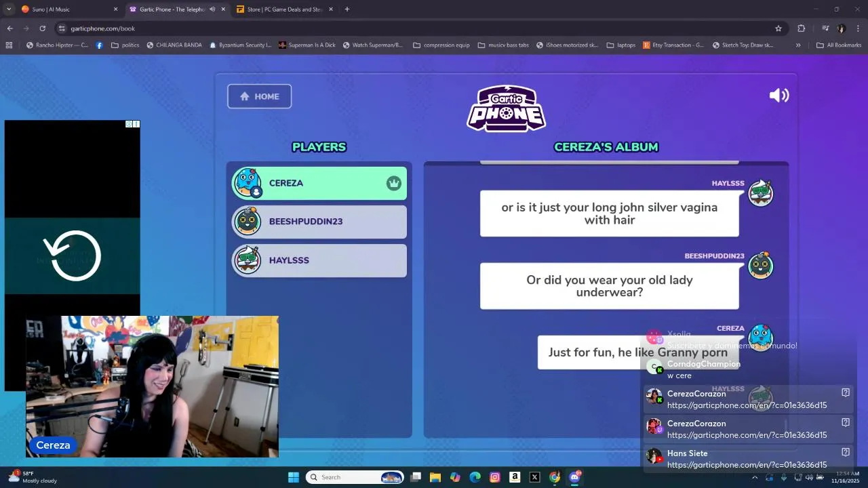Open File Explorer from the taskbar
The width and height of the screenshot is (868, 488).
pos(435,477)
